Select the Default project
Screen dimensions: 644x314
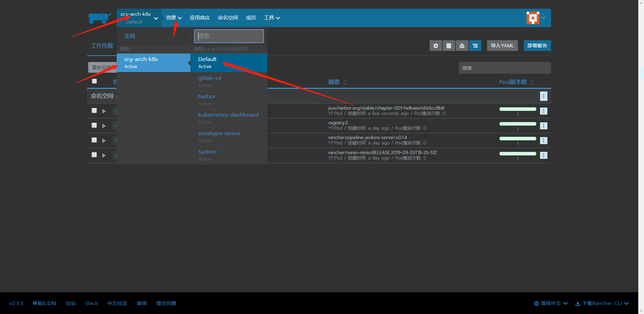[x=229, y=63]
